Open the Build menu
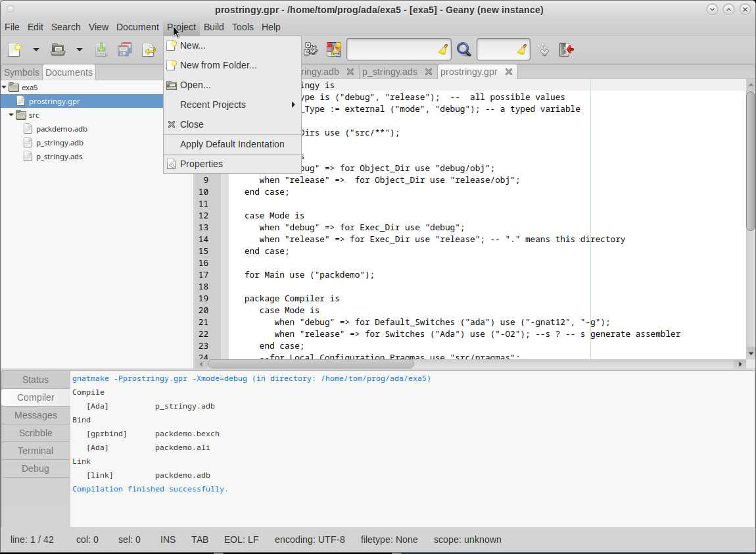The width and height of the screenshot is (756, 554). [x=214, y=27]
